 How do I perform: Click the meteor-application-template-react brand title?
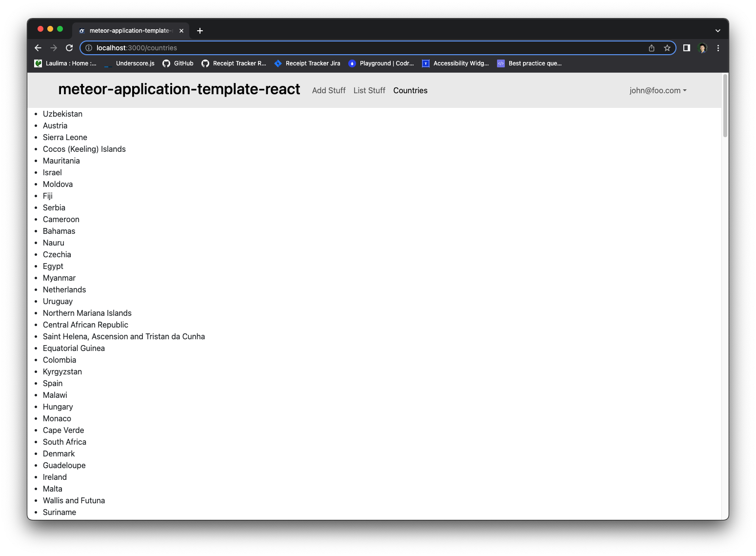click(179, 89)
